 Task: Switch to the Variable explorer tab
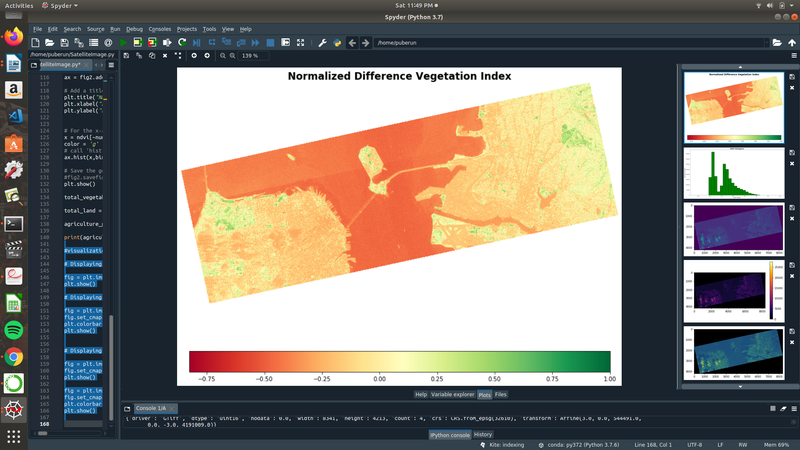click(452, 395)
